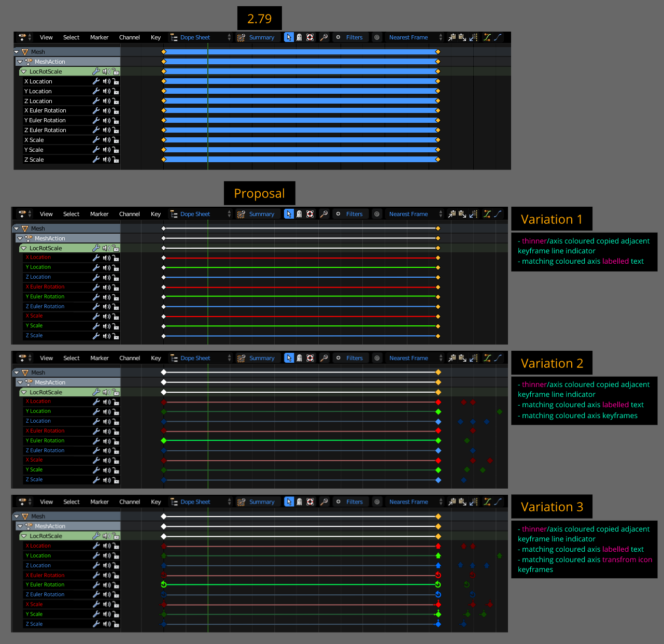Open Key menu in Variation 2 header
The height and width of the screenshot is (644, 664).
point(156,358)
